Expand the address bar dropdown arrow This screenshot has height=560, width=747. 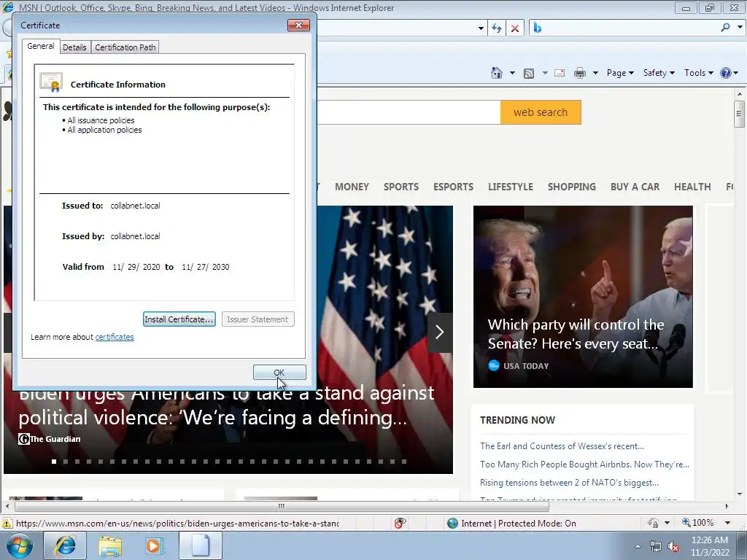click(x=481, y=28)
